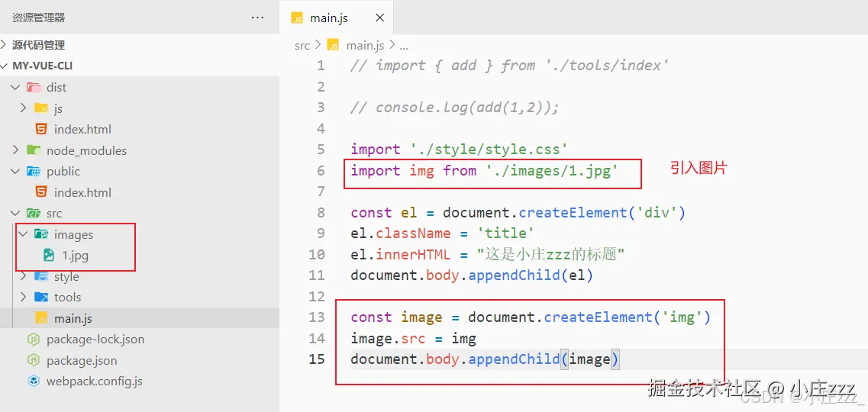
Task: Click the src folder icon
Action: 34,214
